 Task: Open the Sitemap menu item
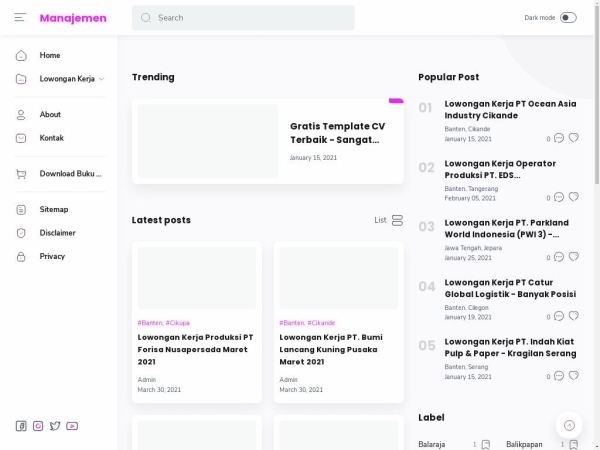click(54, 210)
